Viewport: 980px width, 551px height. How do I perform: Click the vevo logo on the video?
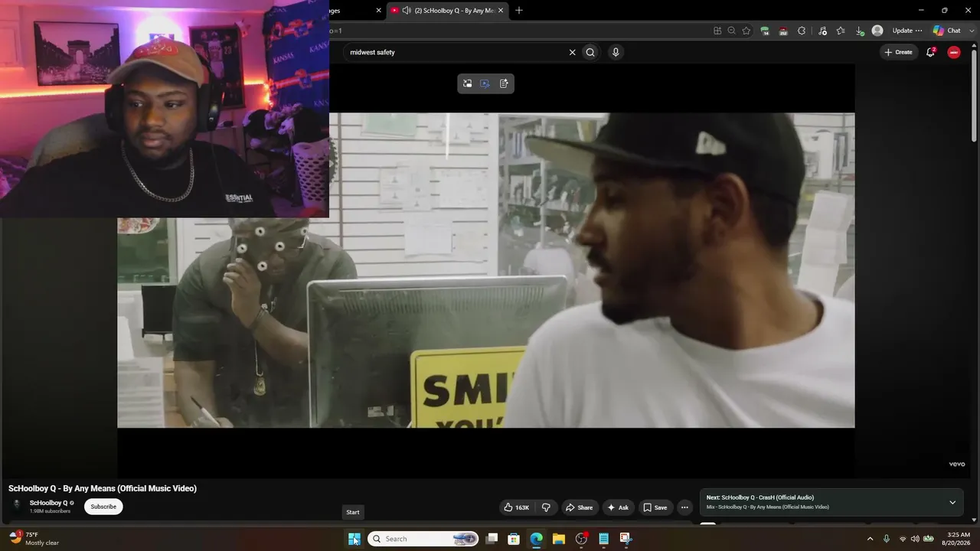click(957, 464)
